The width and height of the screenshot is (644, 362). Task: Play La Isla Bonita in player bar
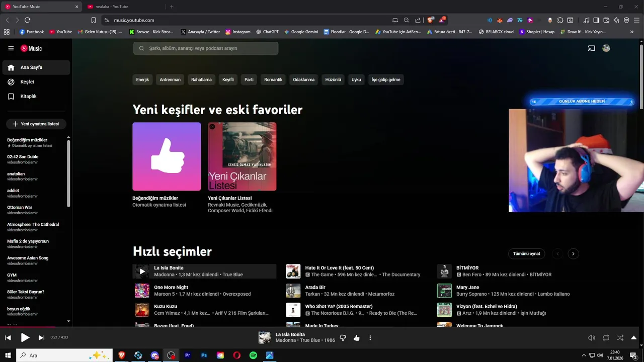pos(25,338)
